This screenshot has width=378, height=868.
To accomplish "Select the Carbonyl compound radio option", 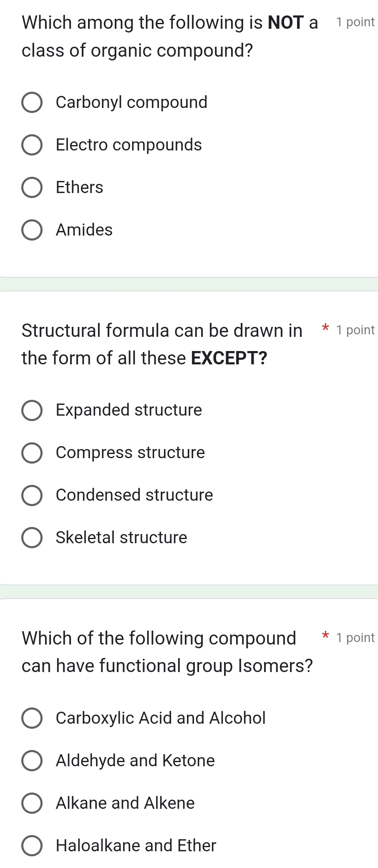I will click(x=32, y=103).
